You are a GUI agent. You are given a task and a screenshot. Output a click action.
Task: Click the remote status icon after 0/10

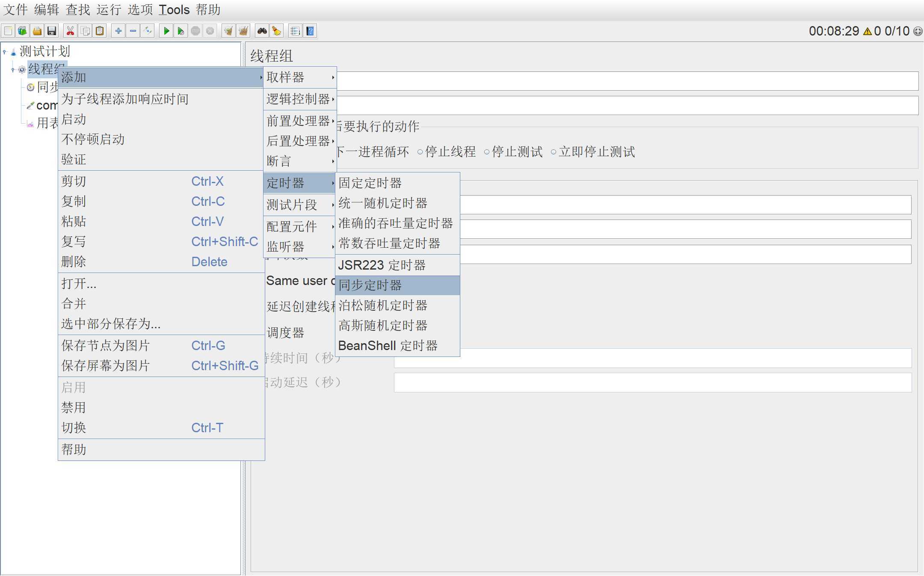[x=918, y=31]
